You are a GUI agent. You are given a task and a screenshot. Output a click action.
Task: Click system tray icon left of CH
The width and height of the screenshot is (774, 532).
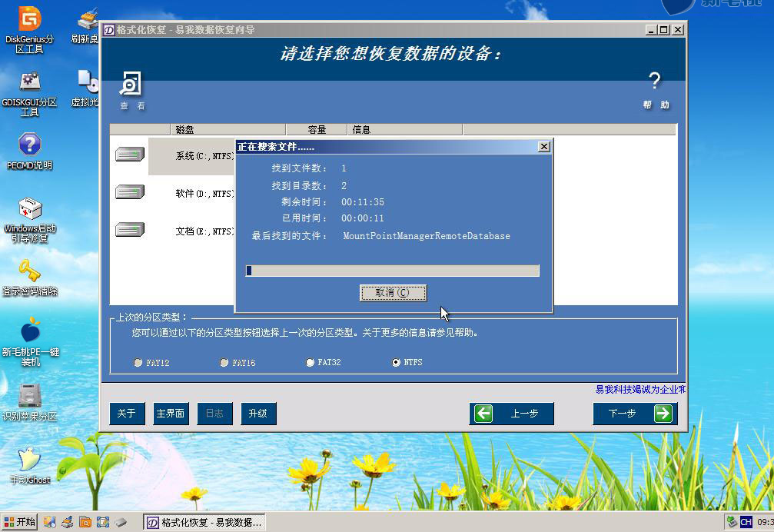pyautogui.click(x=732, y=522)
